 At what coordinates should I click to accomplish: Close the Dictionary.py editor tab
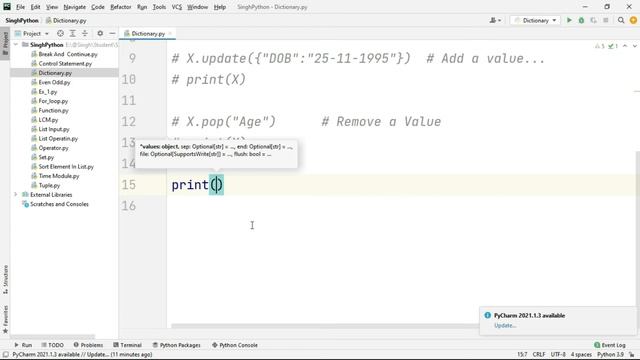point(170,33)
